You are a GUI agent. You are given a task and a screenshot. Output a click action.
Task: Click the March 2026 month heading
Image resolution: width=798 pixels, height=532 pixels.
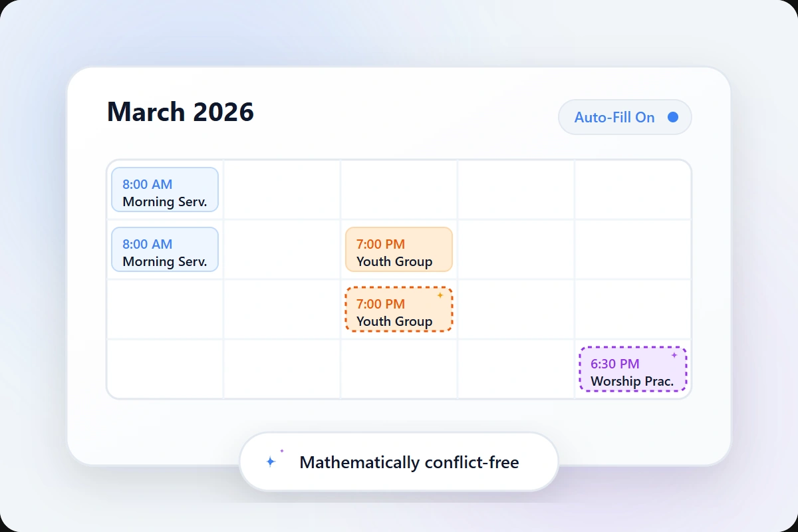(x=180, y=112)
